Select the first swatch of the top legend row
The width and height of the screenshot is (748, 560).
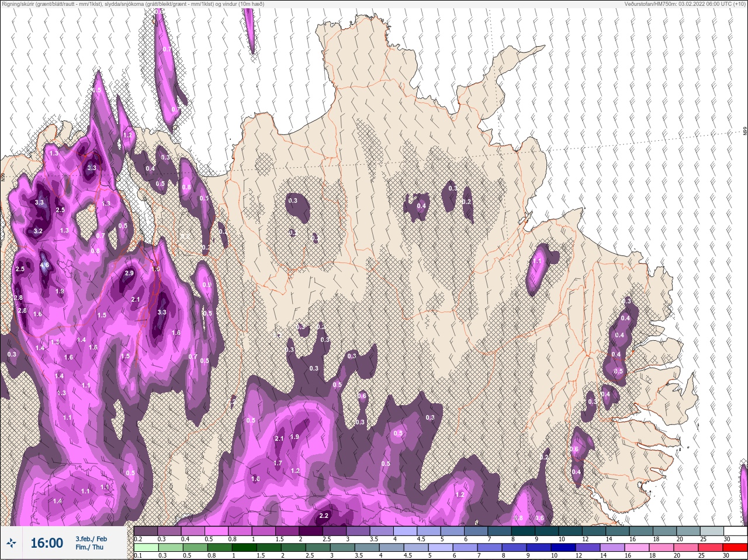click(x=146, y=531)
